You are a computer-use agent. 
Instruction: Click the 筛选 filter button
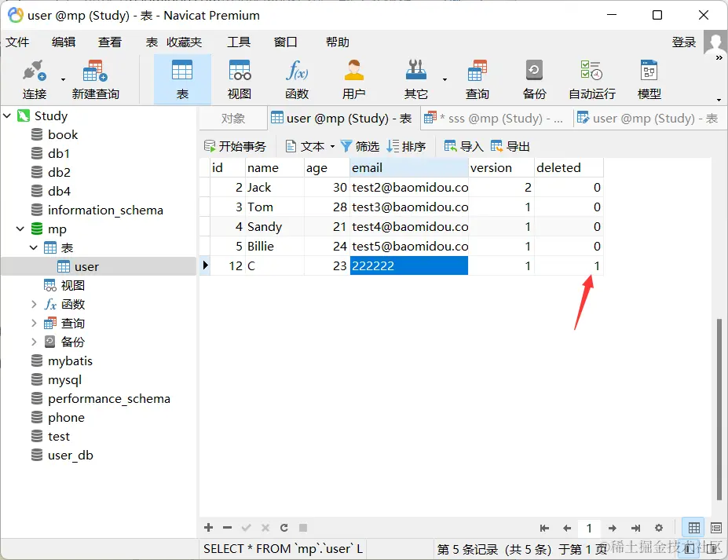[360, 146]
